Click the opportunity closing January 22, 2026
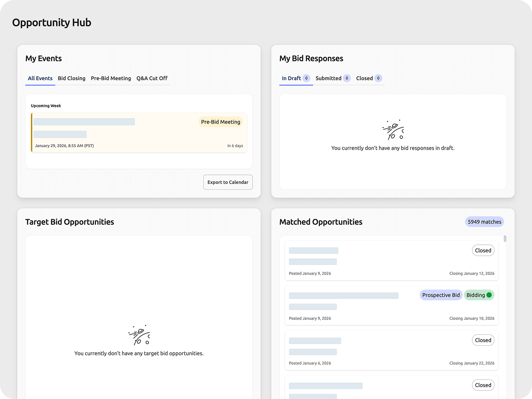Screen dimensions: 532x399 point(391,350)
